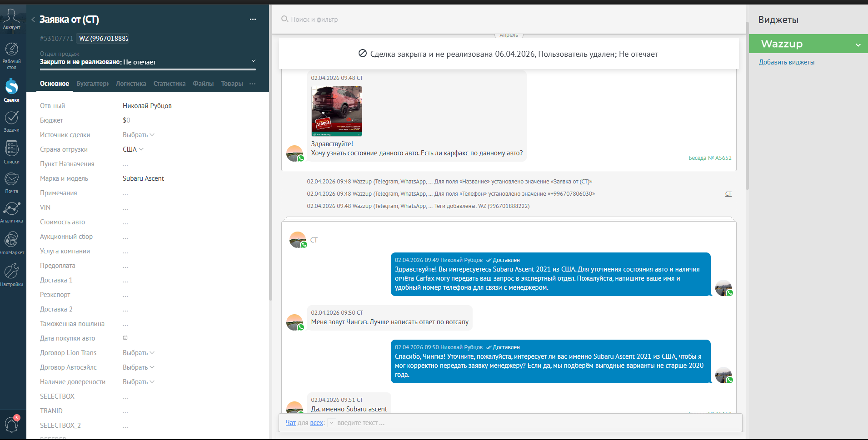This screenshot has height=440, width=868.
Task: Click the Стоимость авто empty field
Action: click(125, 222)
